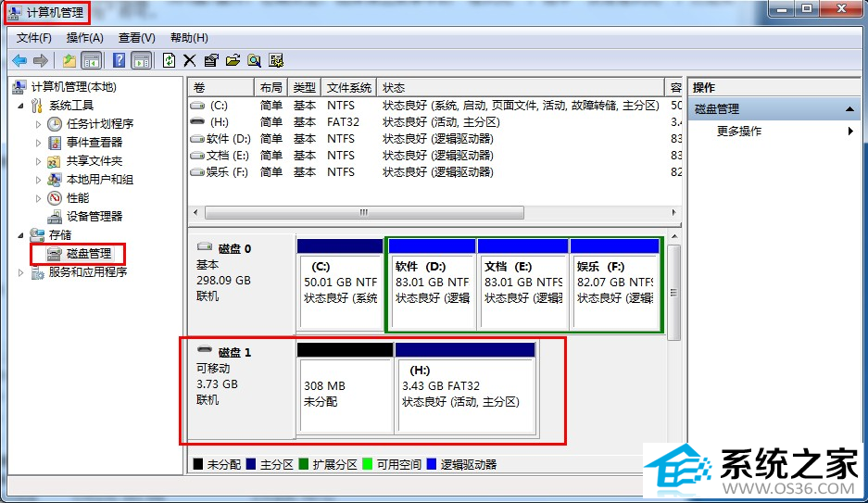Select the 事件查看器 icon
This screenshot has width=868, height=503.
click(55, 143)
